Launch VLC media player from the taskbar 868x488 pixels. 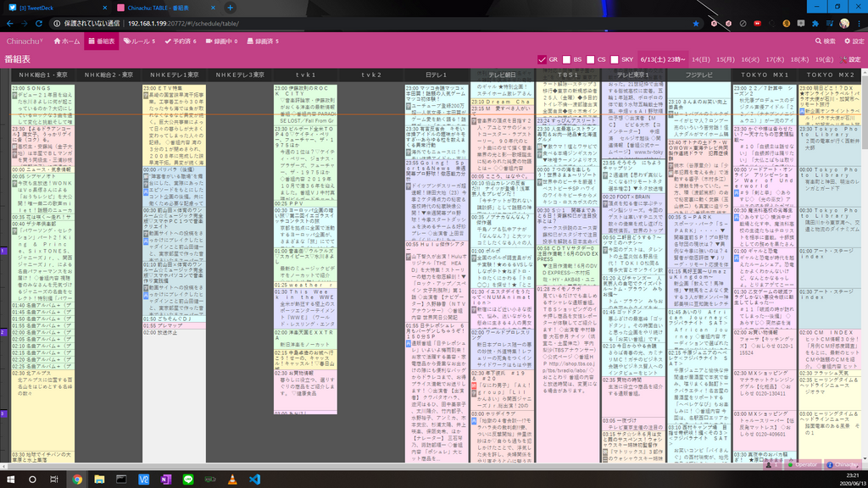pyautogui.click(x=232, y=480)
